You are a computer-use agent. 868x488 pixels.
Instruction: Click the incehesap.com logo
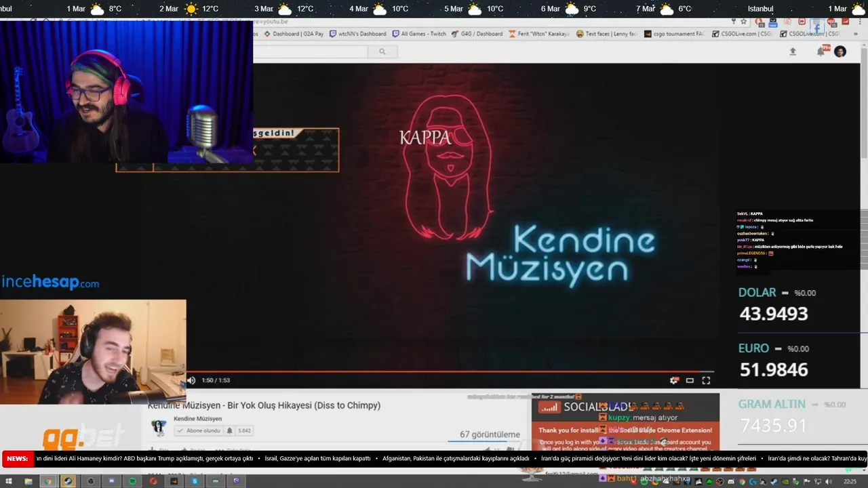click(50, 283)
